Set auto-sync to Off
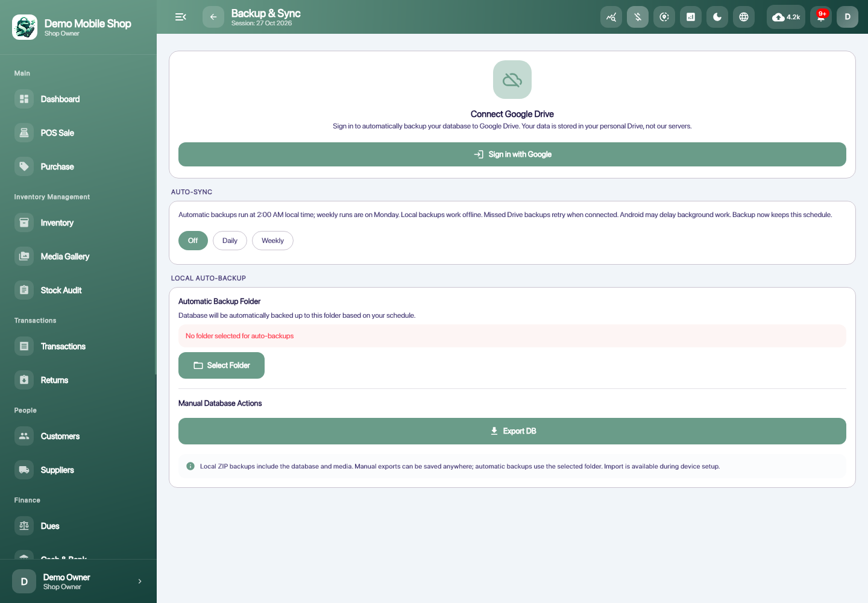 [x=193, y=241]
